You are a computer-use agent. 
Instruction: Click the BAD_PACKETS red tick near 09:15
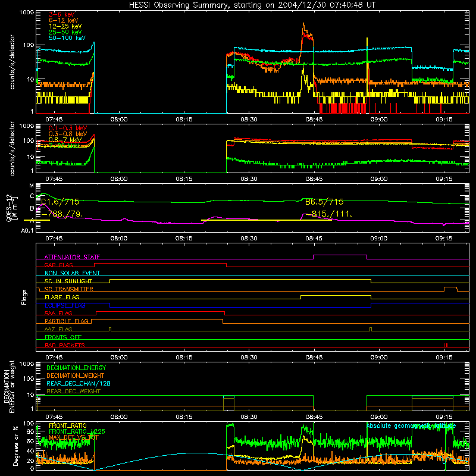point(446,345)
